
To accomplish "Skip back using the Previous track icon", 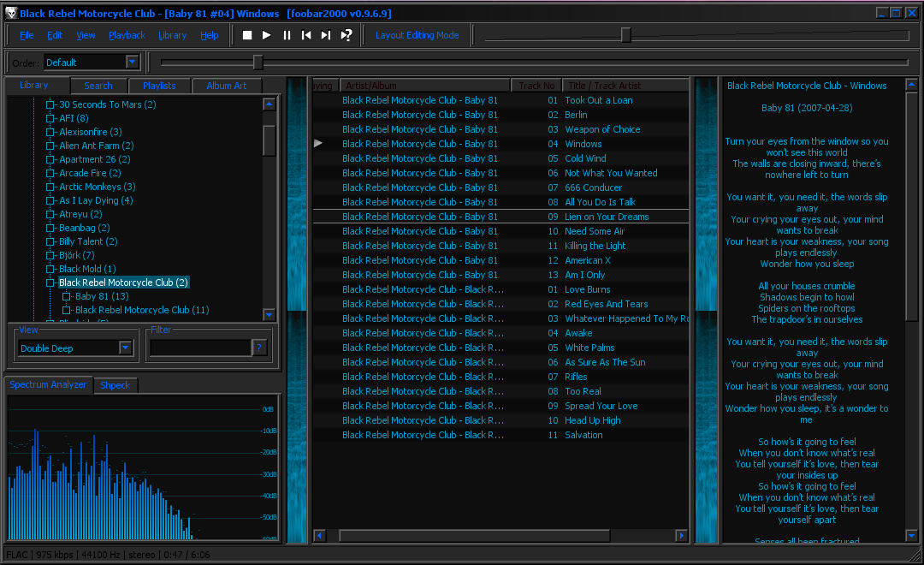I will tap(306, 35).
